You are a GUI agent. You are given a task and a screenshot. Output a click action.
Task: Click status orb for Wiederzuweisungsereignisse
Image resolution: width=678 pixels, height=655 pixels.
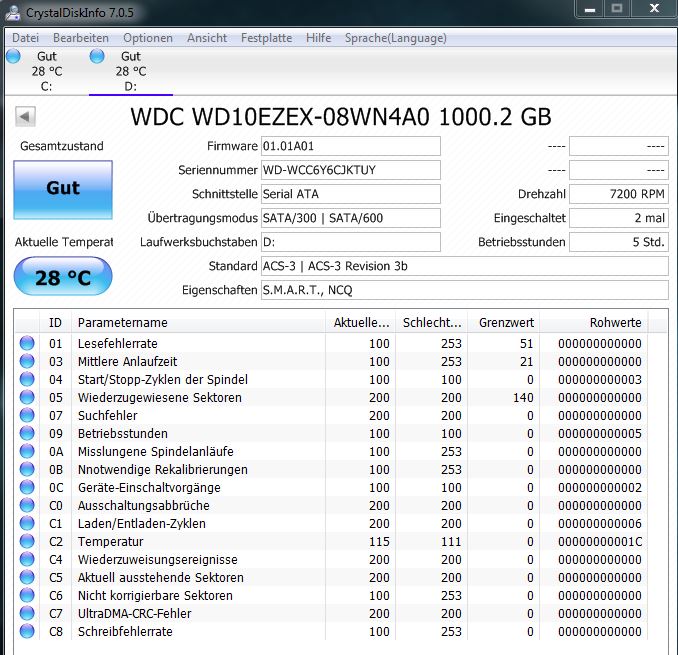pos(27,559)
